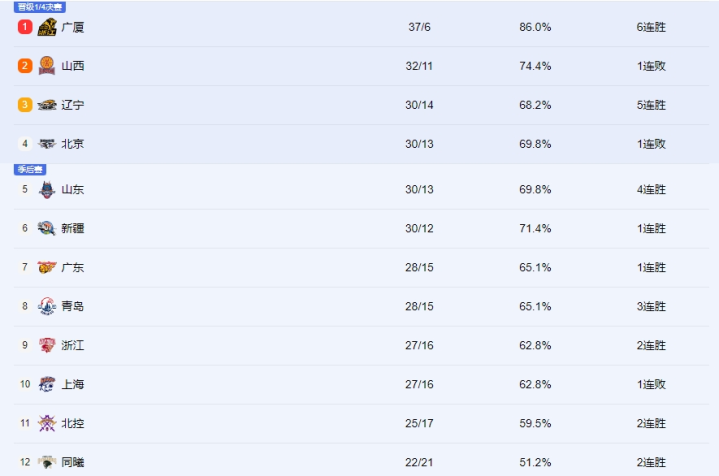
Task: Click the 上海 team logo
Action: (x=47, y=384)
